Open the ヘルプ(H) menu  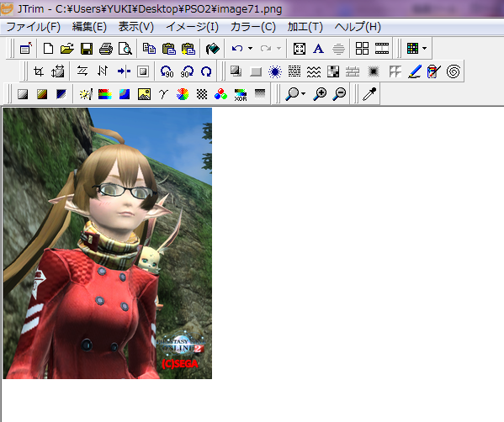tap(358, 27)
